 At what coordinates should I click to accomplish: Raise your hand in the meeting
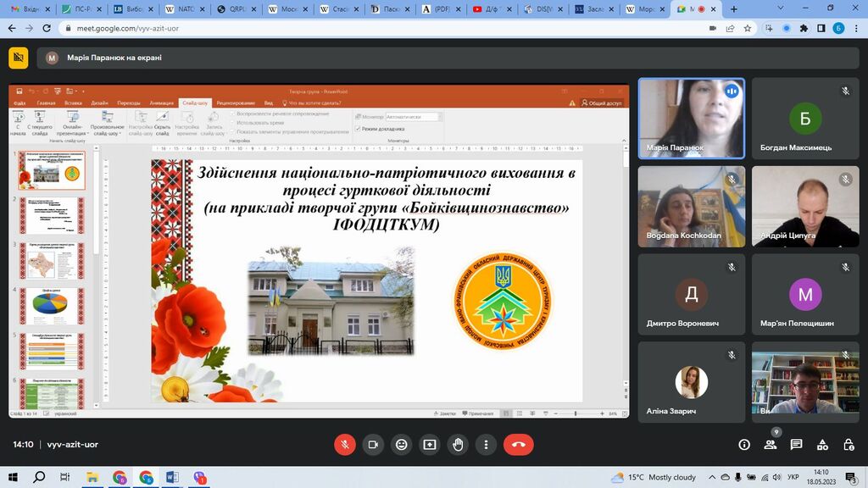click(x=458, y=444)
